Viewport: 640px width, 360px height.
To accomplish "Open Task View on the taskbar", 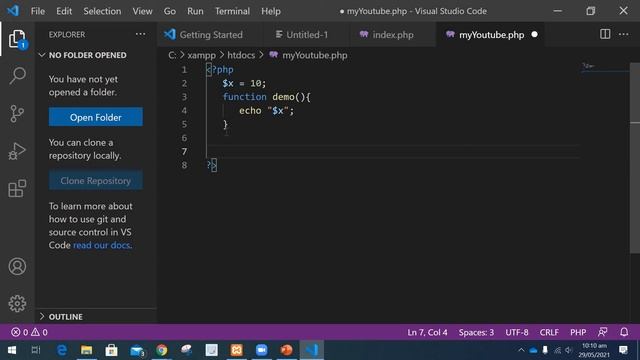I will coord(36,350).
